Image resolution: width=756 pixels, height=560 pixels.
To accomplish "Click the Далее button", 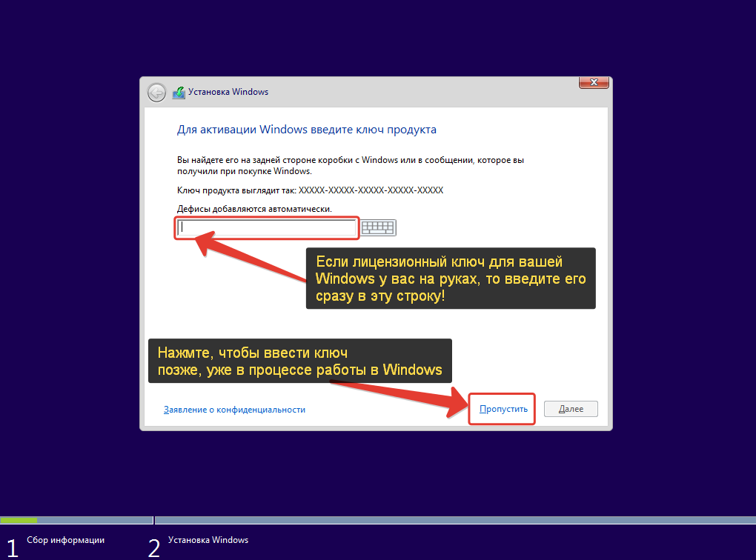I will [x=571, y=409].
